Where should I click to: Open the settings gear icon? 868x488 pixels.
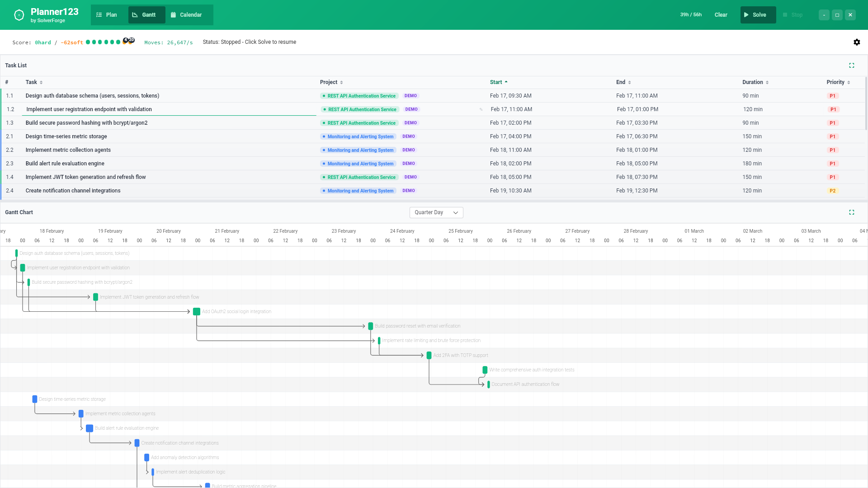pyautogui.click(x=857, y=42)
